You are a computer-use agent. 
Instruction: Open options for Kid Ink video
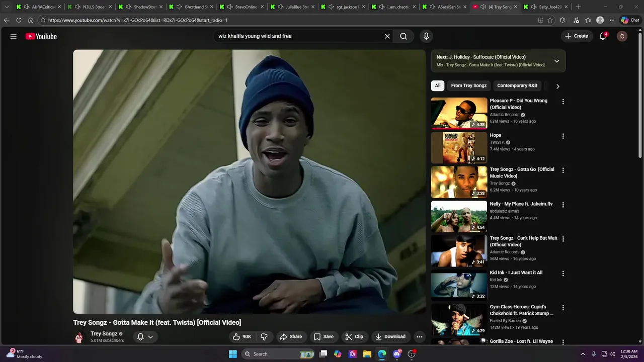pyautogui.click(x=563, y=274)
